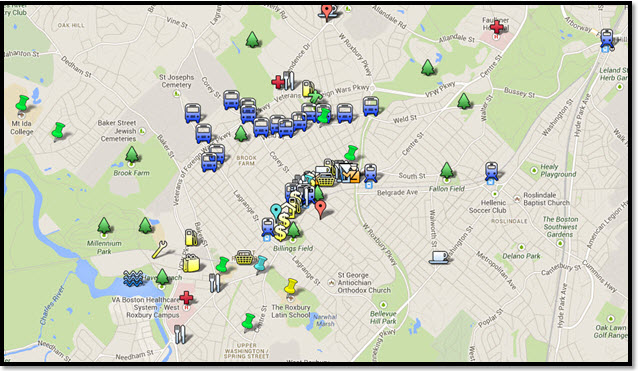Click the red pin marker on W Roxbury Pkwy
Viewport: 638px width, 371px height.
[326, 13]
